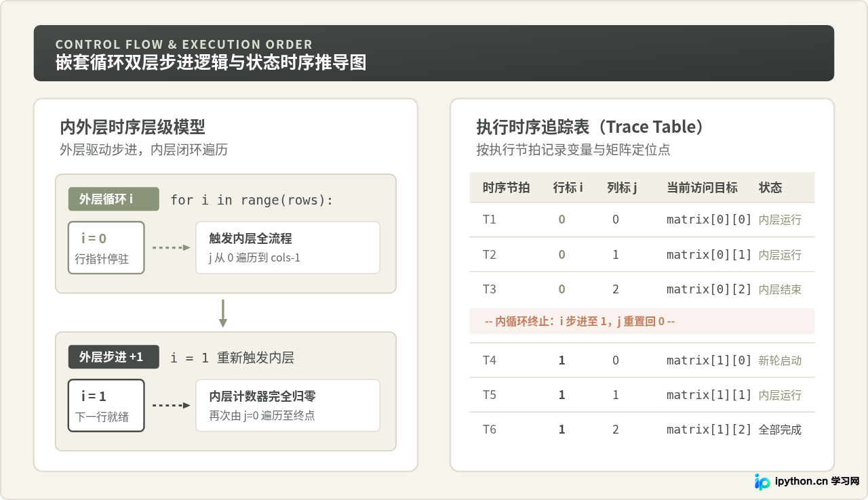The height and width of the screenshot is (500, 868).
Task: Select the "T2" row label
Action: click(490, 255)
